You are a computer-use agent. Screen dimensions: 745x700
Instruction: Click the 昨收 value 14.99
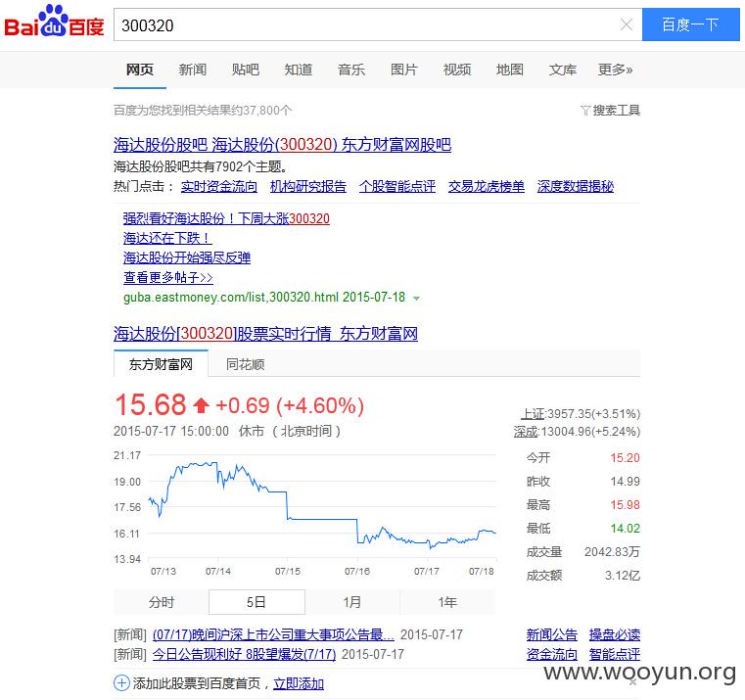click(x=625, y=482)
